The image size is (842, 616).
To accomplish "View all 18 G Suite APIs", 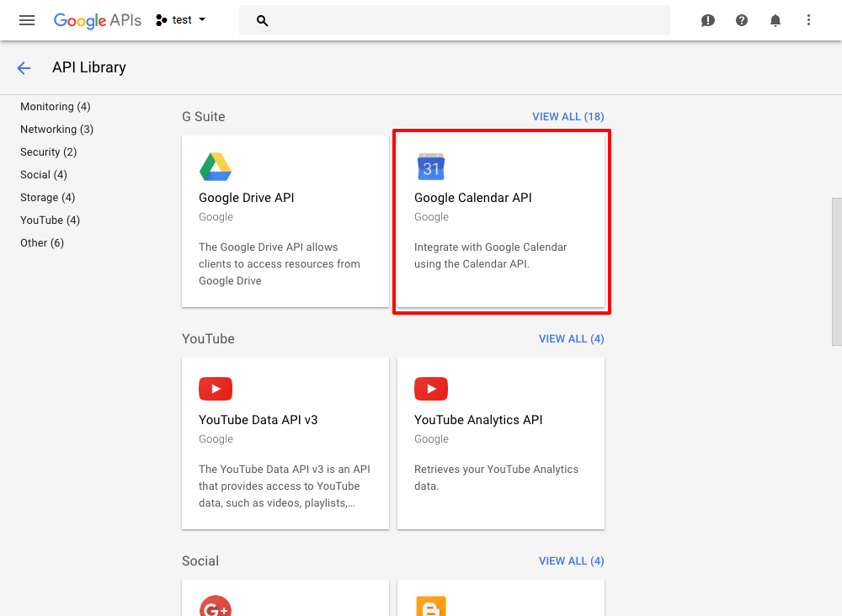I will point(568,117).
